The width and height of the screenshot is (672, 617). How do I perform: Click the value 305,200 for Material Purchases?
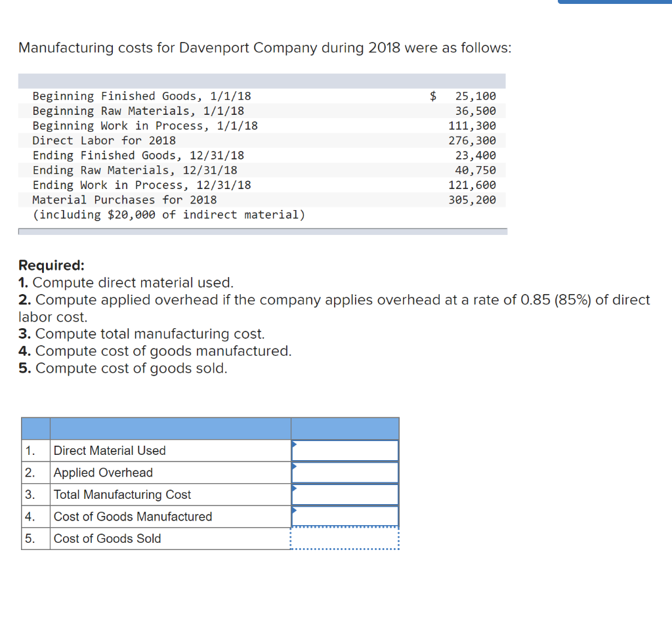[472, 200]
